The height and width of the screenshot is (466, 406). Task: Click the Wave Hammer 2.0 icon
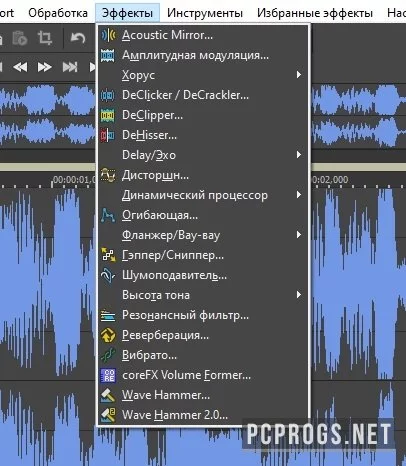coord(108,415)
